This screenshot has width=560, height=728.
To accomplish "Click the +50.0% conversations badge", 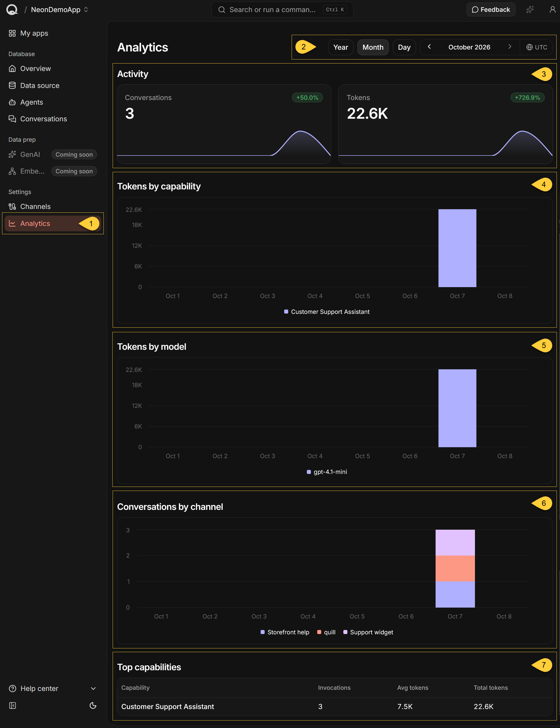I will (307, 98).
